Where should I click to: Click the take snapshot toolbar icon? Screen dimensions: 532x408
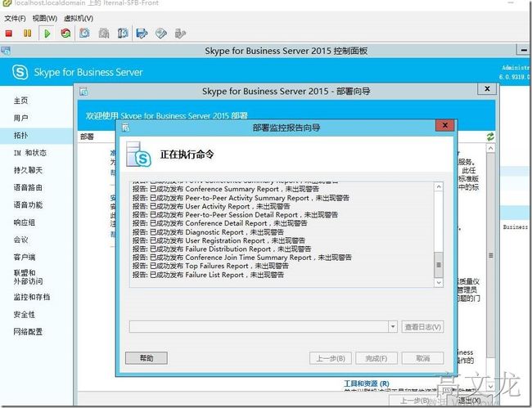coord(84,34)
